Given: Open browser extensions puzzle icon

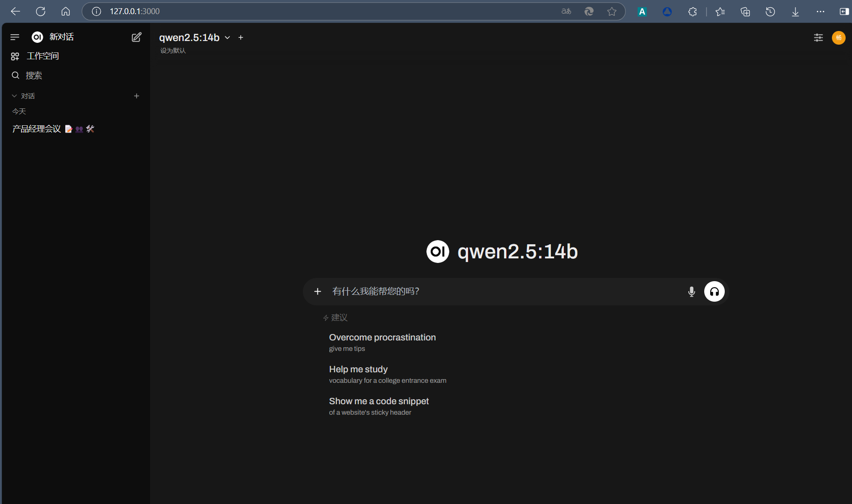Looking at the screenshot, I should tap(692, 11).
